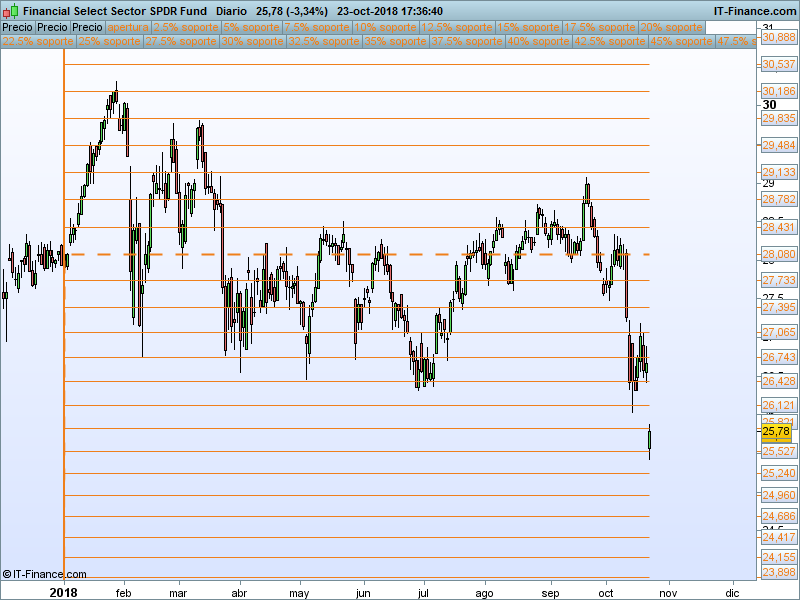Click the 30,888 price level label

[779, 37]
